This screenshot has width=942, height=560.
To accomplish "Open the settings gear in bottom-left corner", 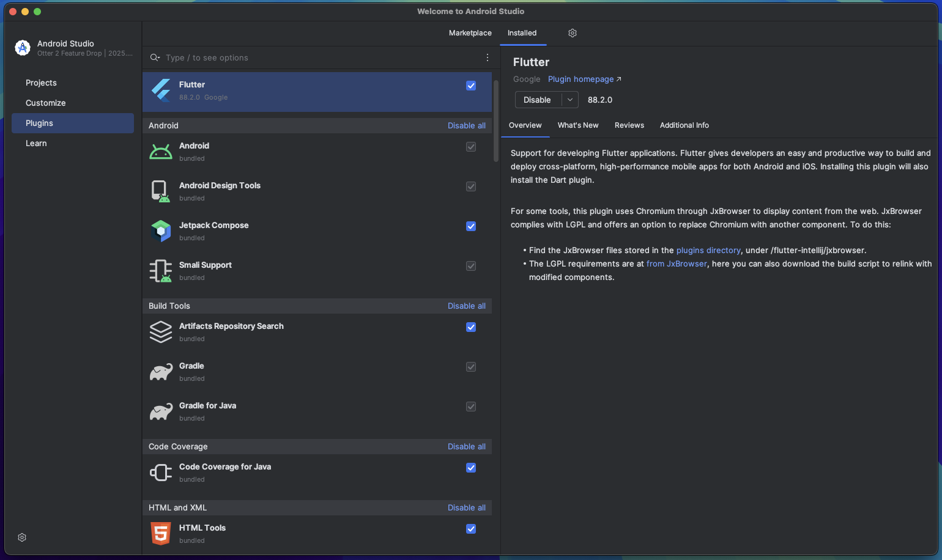I will point(22,537).
